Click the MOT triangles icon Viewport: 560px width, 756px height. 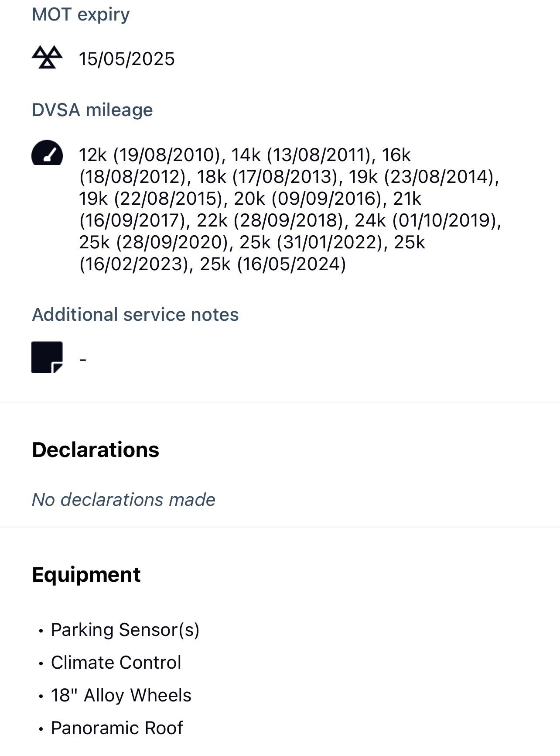(47, 57)
